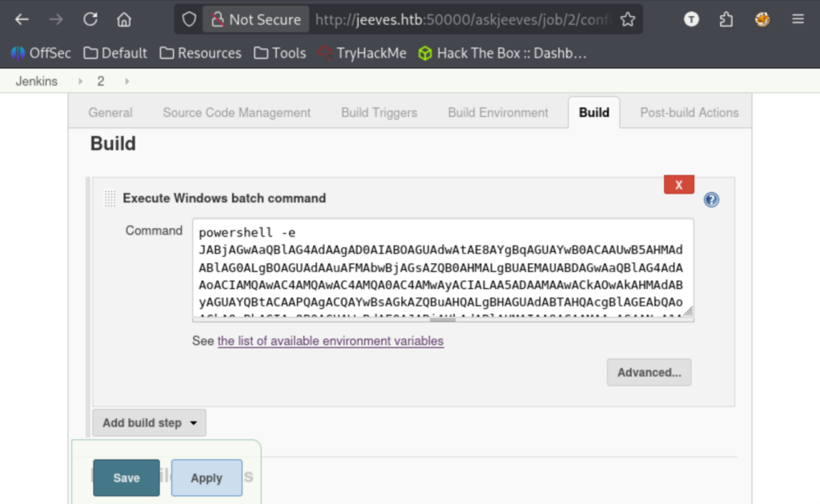Delete build step with red X button
This screenshot has height=504, width=820.
click(678, 185)
